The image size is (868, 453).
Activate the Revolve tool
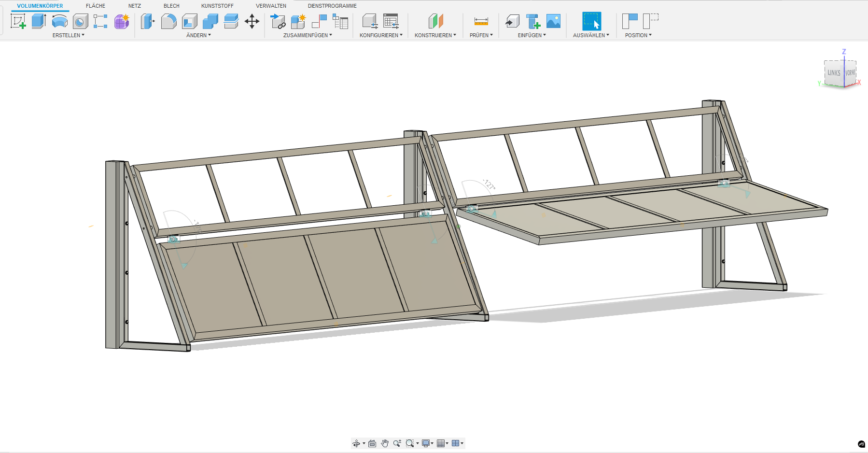59,21
